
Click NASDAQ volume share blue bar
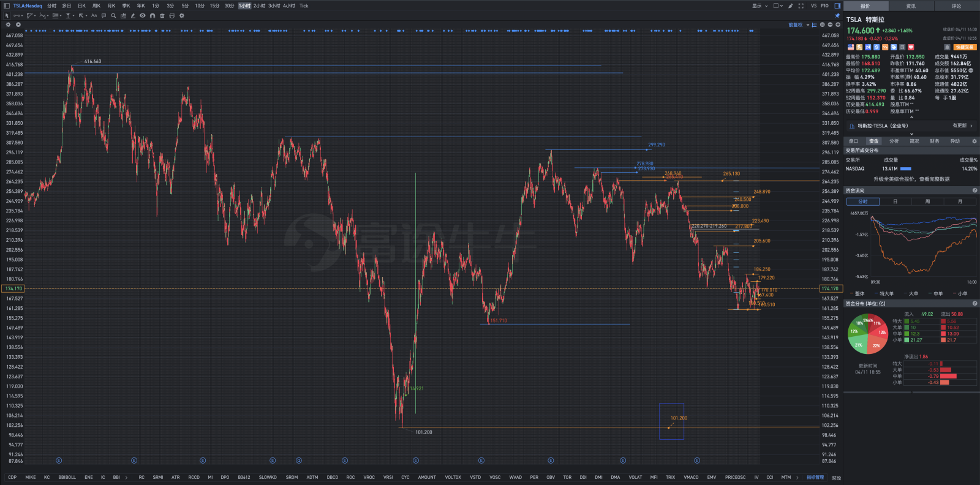(x=905, y=168)
